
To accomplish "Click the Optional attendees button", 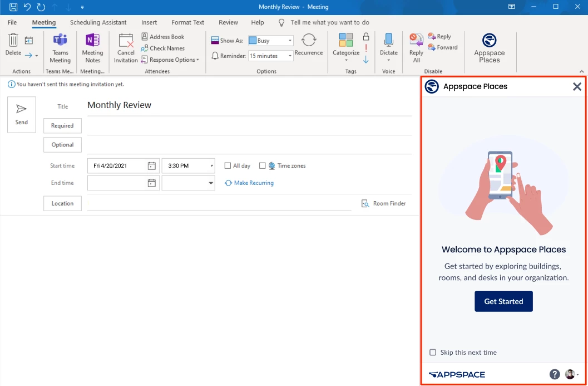I will pyautogui.click(x=63, y=145).
